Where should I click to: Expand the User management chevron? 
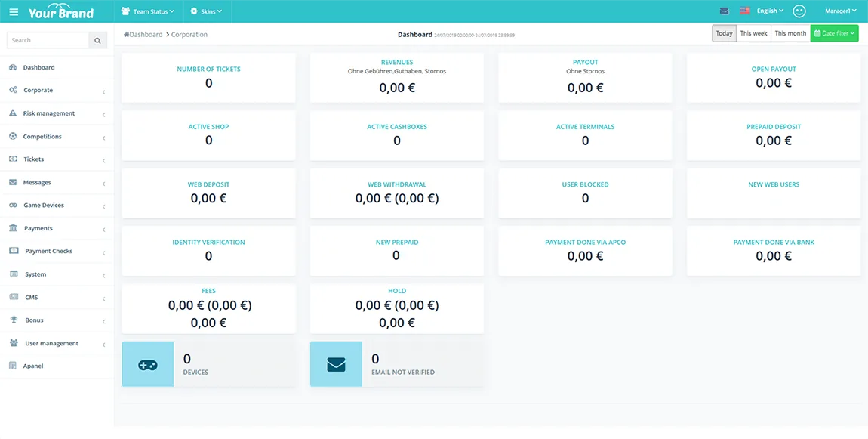tap(103, 345)
